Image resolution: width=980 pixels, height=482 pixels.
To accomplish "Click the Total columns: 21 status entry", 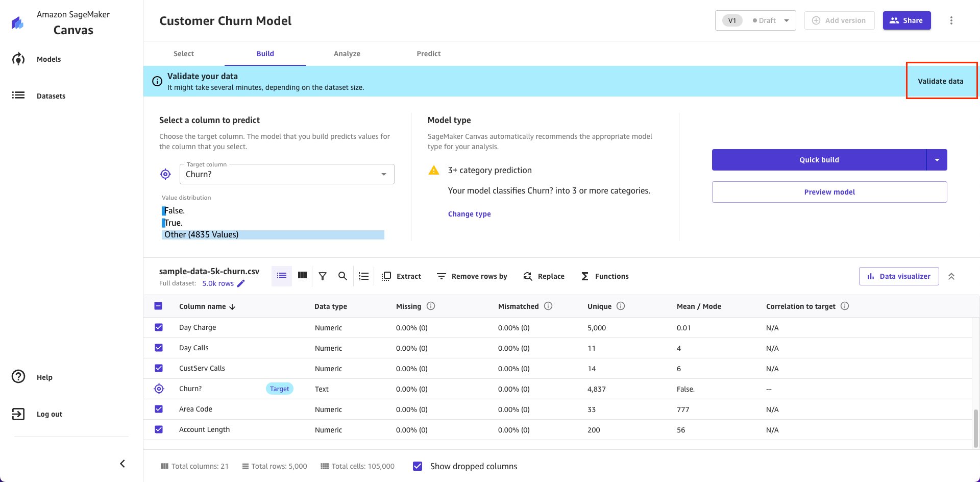I will 194,466.
